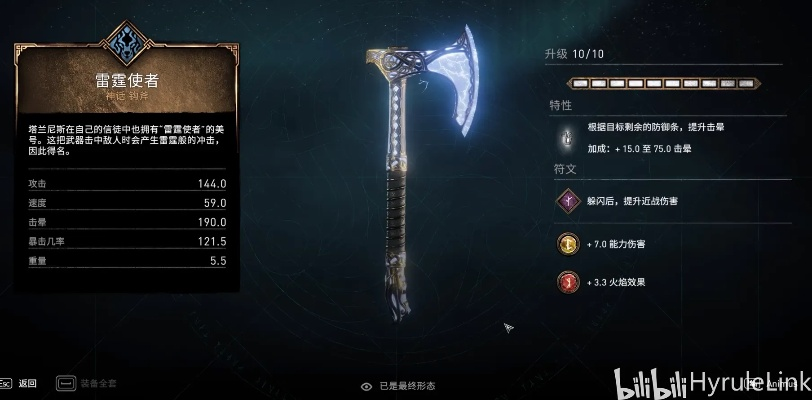Select the purple diamond rune icon
812x400 pixels.
click(568, 201)
